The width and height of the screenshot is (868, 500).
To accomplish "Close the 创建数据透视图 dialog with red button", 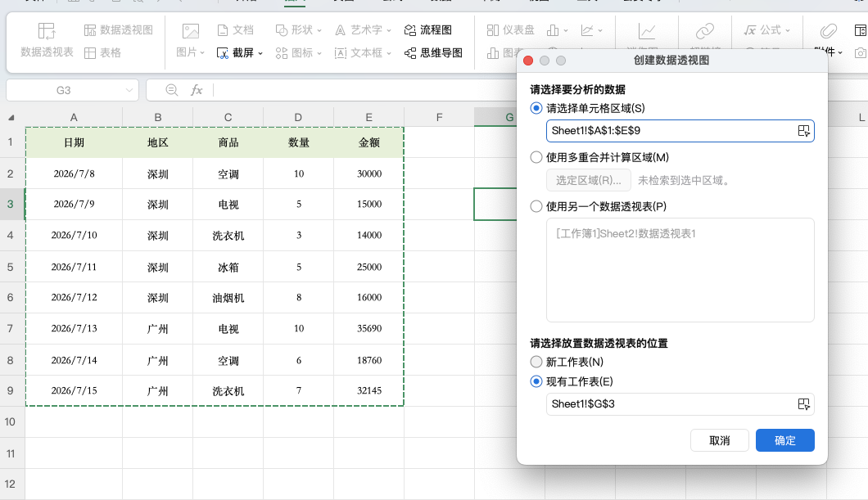I will (x=528, y=61).
